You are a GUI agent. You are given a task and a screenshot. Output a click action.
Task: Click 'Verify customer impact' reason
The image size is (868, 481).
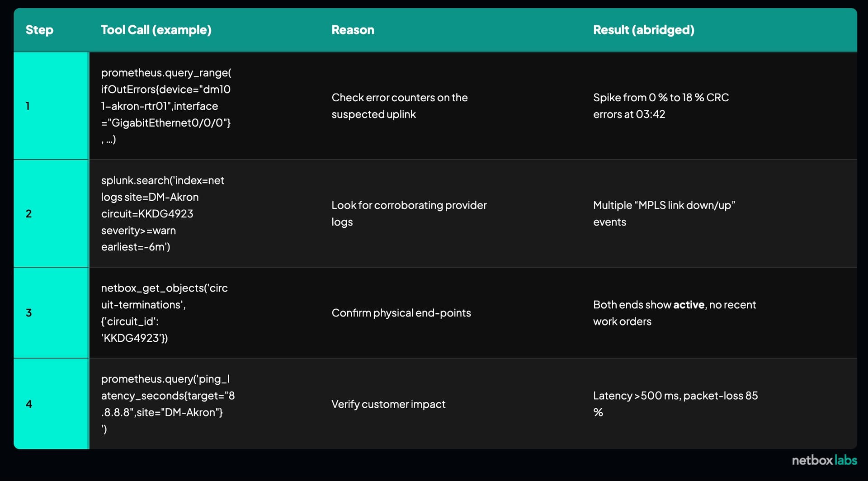(x=388, y=404)
